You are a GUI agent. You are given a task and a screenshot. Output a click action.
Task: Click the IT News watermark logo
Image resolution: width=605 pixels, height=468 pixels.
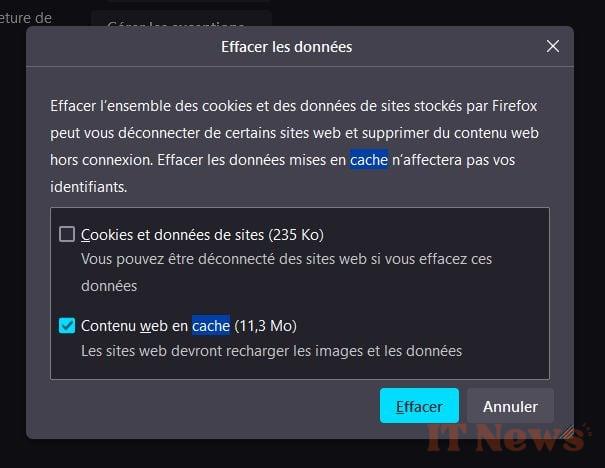[x=508, y=437]
